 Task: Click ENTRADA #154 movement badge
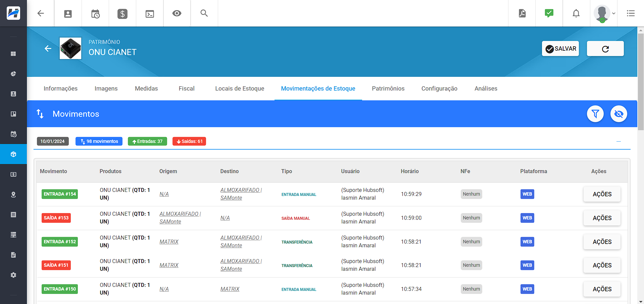(x=60, y=194)
